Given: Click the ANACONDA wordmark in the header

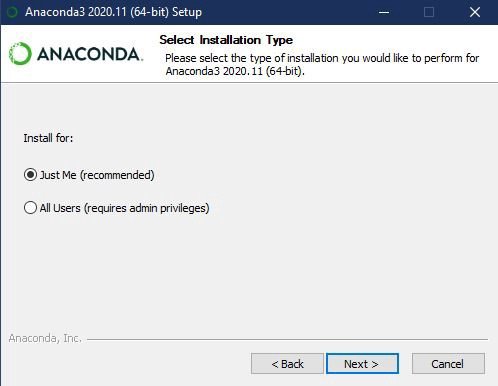Looking at the screenshot, I should click(x=89, y=54).
